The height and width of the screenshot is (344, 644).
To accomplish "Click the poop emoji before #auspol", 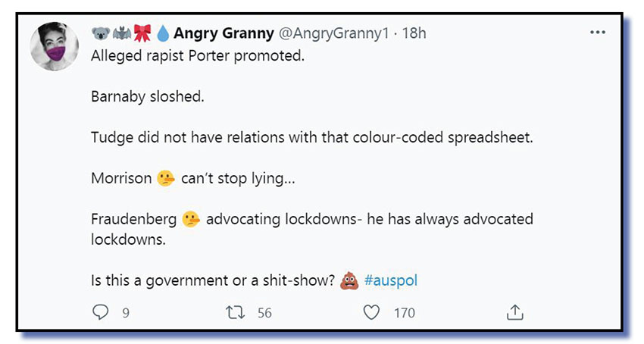I will click(349, 280).
